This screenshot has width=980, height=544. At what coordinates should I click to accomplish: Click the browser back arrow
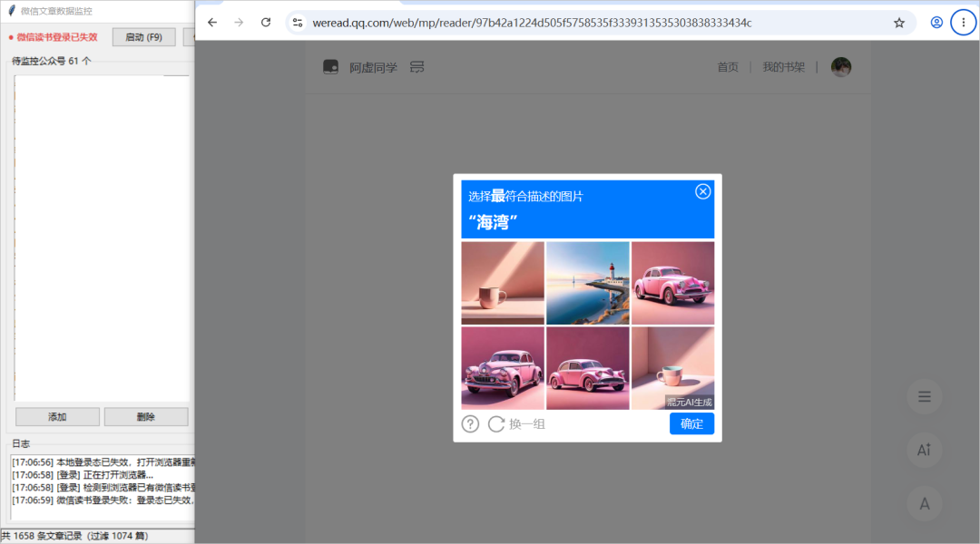point(212,23)
